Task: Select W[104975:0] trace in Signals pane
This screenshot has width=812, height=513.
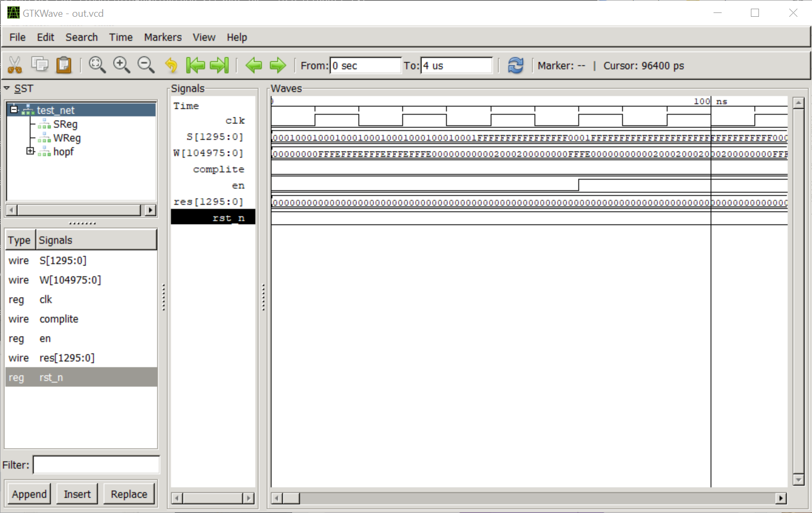Action: click(x=208, y=153)
